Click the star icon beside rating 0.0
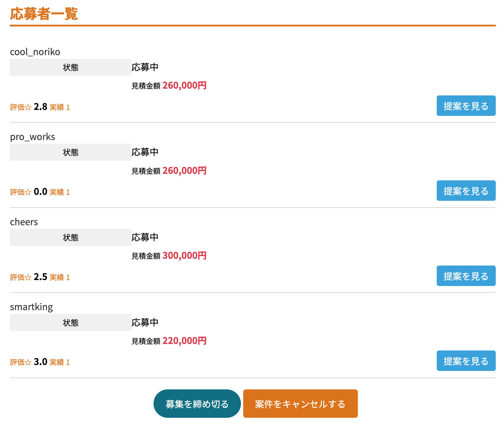Image resolution: width=504 pixels, height=430 pixels. pyautogui.click(x=28, y=192)
